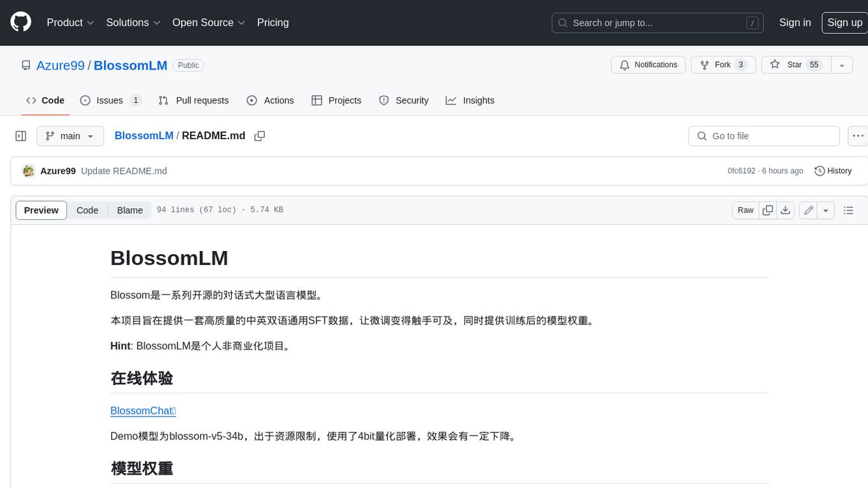Star the BlossomLM repository
868x488 pixels.
point(796,65)
